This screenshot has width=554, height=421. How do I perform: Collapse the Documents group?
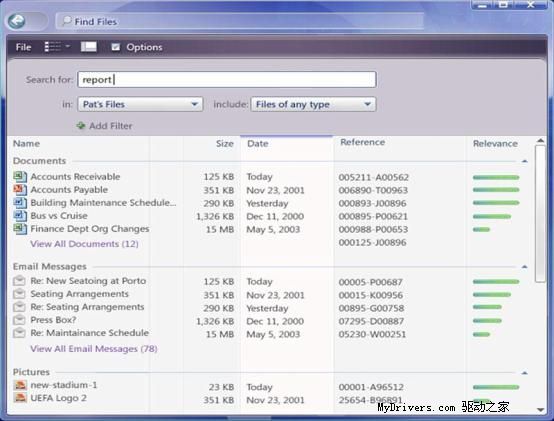tap(525, 161)
